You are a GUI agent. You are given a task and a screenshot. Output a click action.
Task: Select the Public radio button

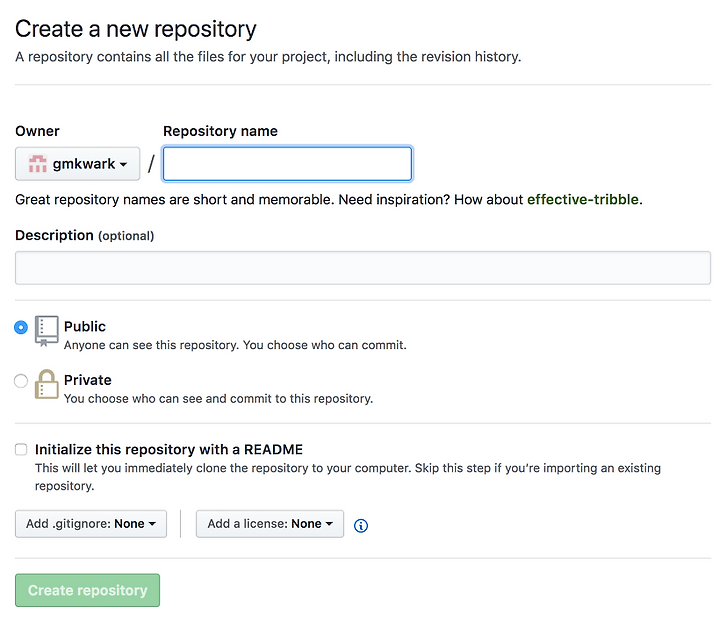coord(21,327)
